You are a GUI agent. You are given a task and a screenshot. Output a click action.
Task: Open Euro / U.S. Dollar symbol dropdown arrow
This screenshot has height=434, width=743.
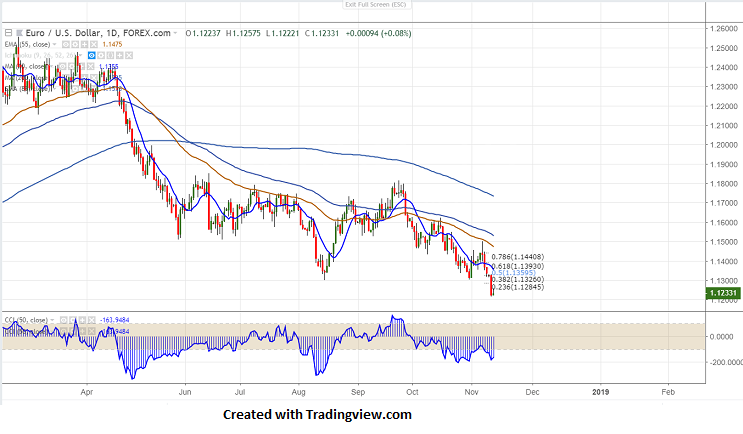pos(175,33)
